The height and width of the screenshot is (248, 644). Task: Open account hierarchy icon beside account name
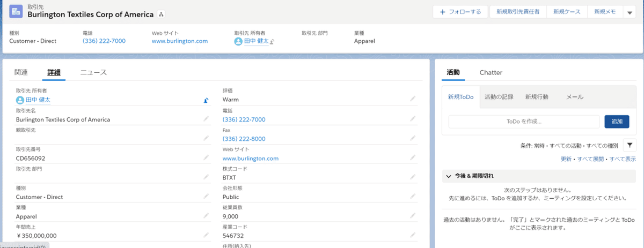coord(161,14)
